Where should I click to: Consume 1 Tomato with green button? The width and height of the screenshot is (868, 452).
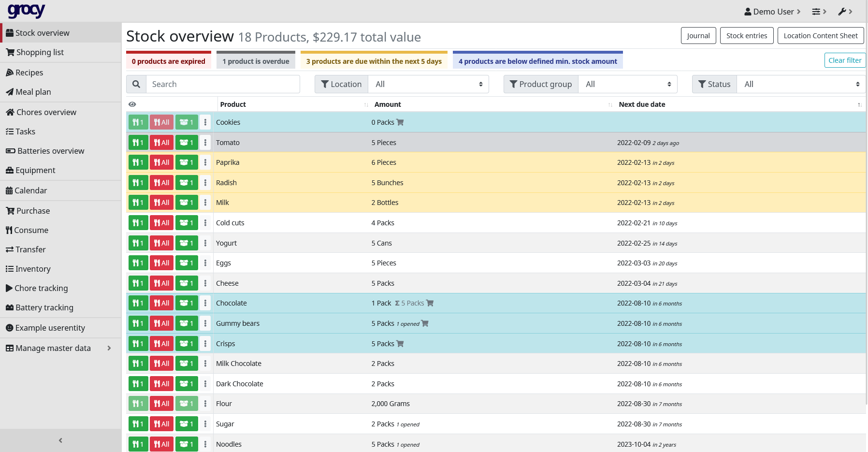click(x=138, y=143)
